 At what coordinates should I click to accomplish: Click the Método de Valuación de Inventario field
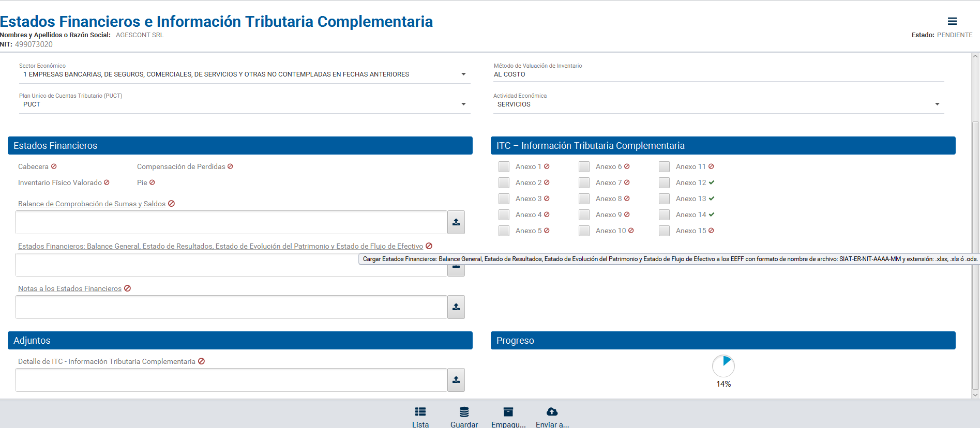point(718,74)
